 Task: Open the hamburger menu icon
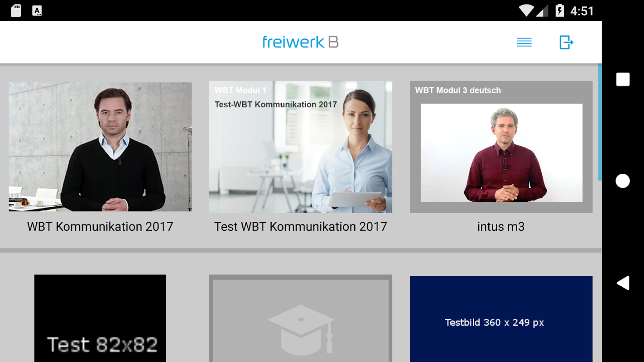524,43
